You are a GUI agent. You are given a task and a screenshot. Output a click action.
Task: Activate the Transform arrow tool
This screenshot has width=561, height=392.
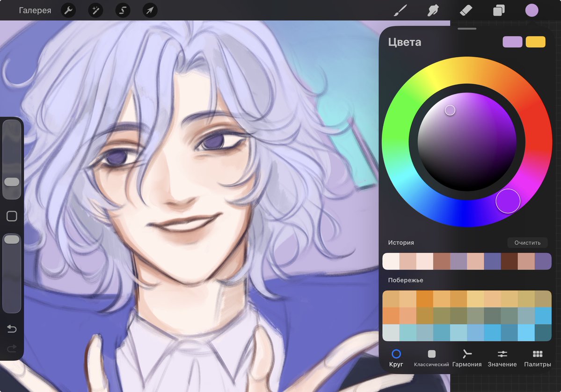click(x=150, y=10)
